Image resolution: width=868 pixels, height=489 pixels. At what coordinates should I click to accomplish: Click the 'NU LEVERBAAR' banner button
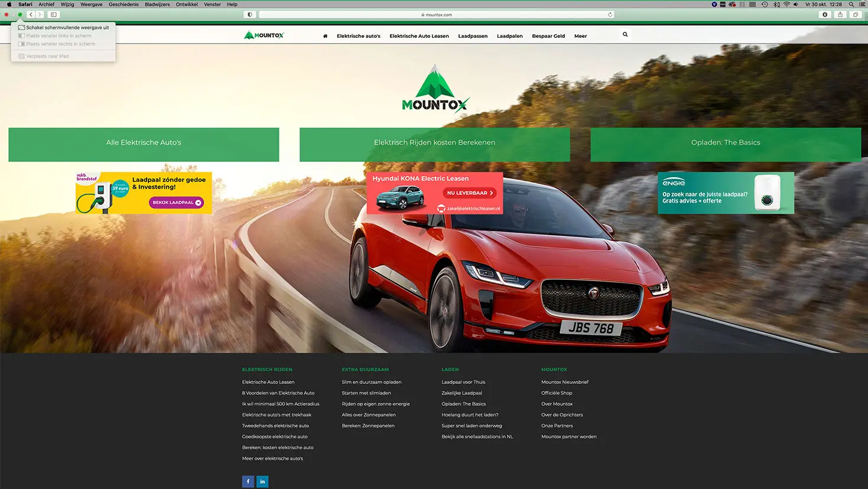tap(470, 193)
